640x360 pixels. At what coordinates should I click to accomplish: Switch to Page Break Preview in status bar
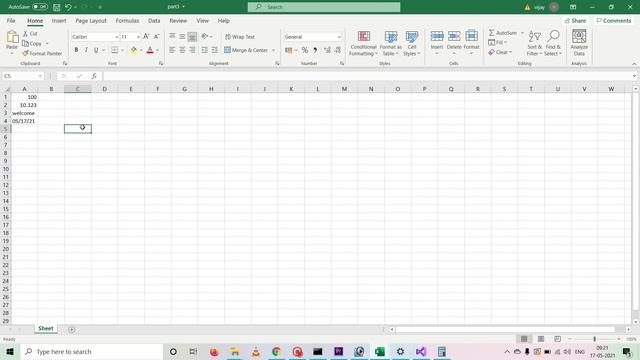[x=557, y=339]
